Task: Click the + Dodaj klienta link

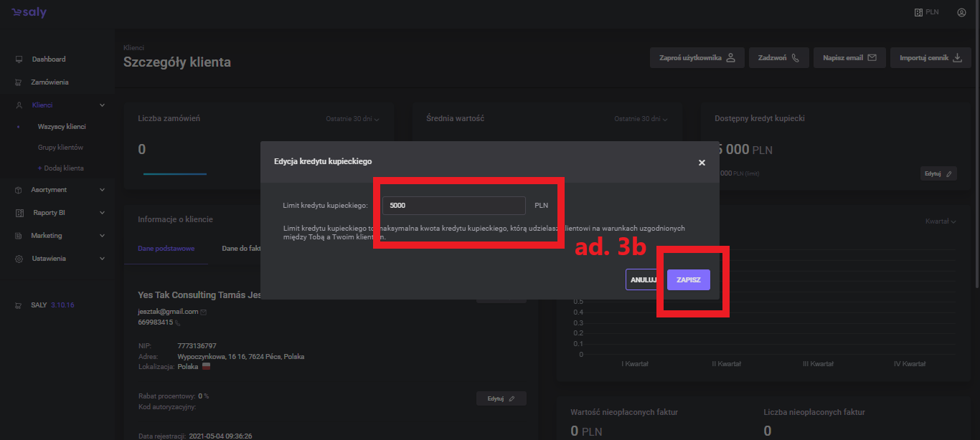Action: [60, 168]
